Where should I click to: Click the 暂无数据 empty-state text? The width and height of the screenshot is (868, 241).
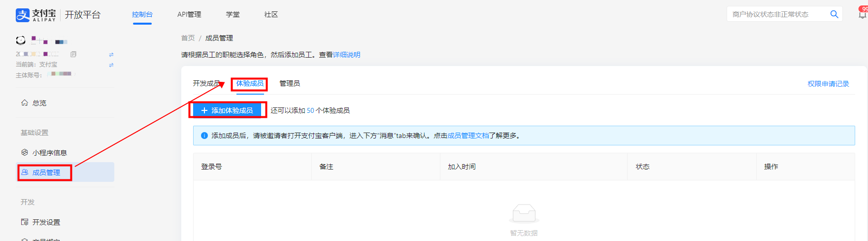524,233
